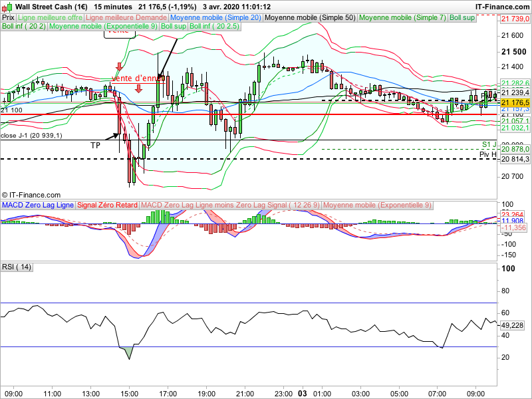Click the 20 878,0 S1 level label
The image size is (532, 399).
pyautogui.click(x=515, y=149)
